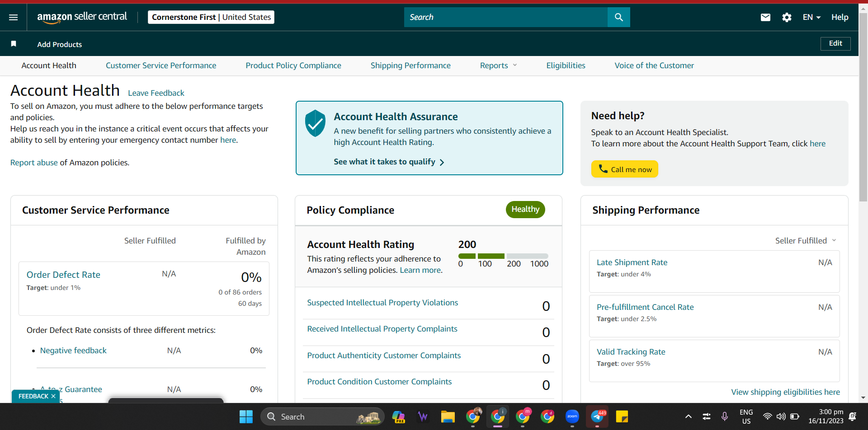
Task: Open the Windows Start menu
Action: pyautogui.click(x=246, y=416)
